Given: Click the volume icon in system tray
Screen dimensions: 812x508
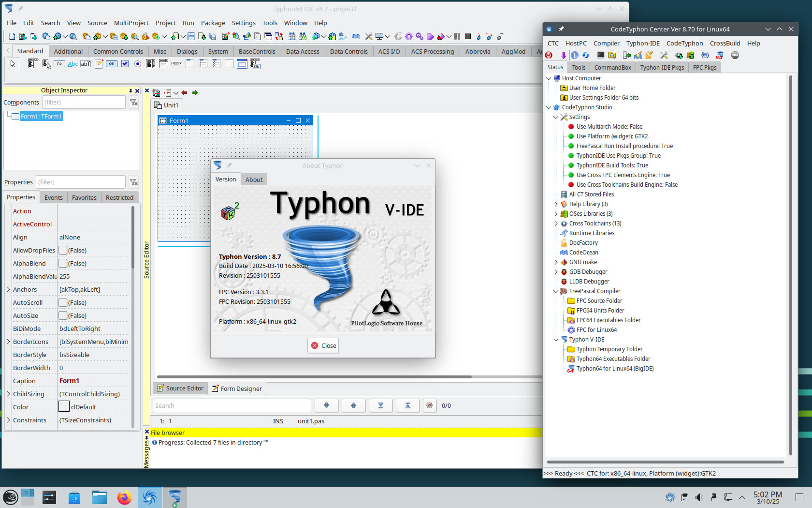Looking at the screenshot, I should (x=699, y=497).
